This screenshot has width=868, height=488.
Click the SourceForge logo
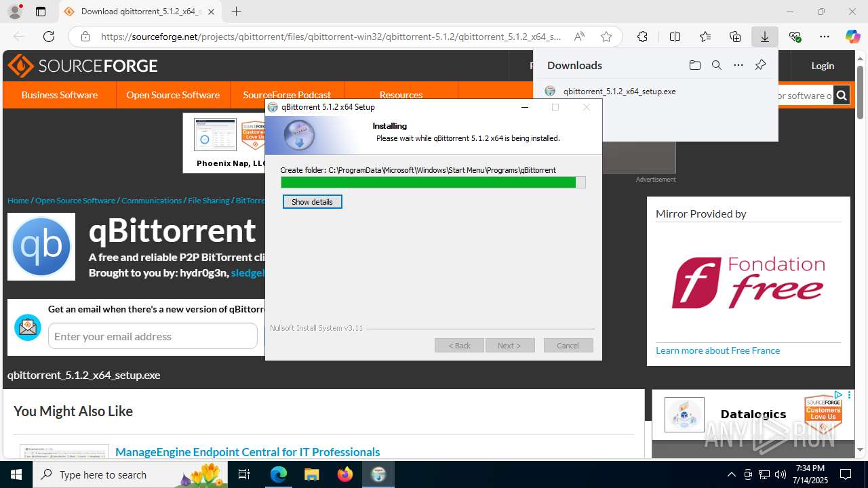(x=83, y=66)
